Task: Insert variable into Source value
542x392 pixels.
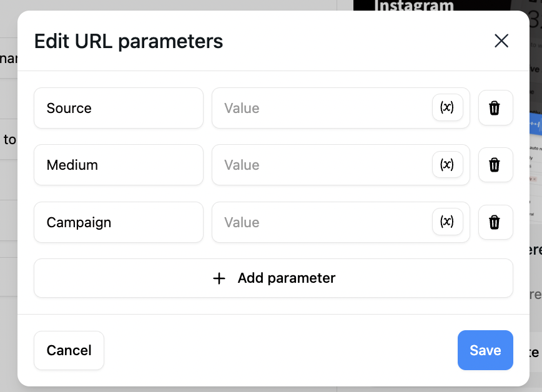Action: (447, 107)
